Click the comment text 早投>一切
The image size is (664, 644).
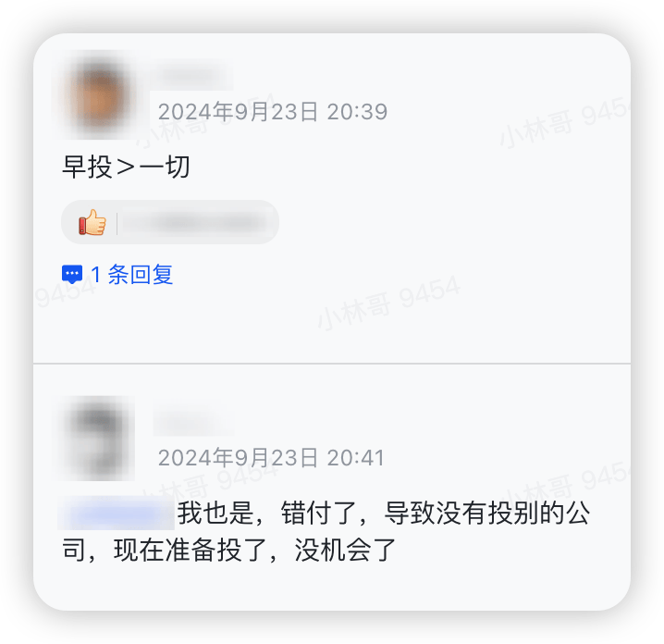(126, 167)
